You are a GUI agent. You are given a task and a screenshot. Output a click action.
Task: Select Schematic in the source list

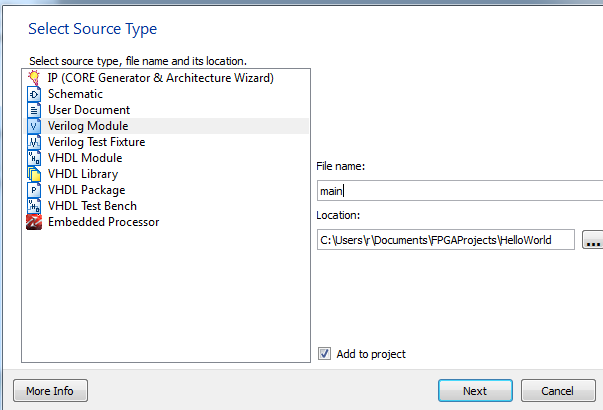pyautogui.click(x=75, y=94)
